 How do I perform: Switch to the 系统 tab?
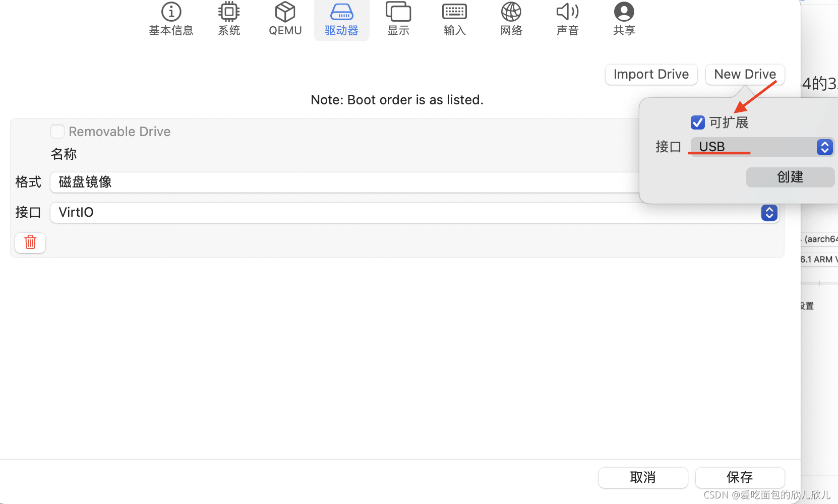point(229,19)
